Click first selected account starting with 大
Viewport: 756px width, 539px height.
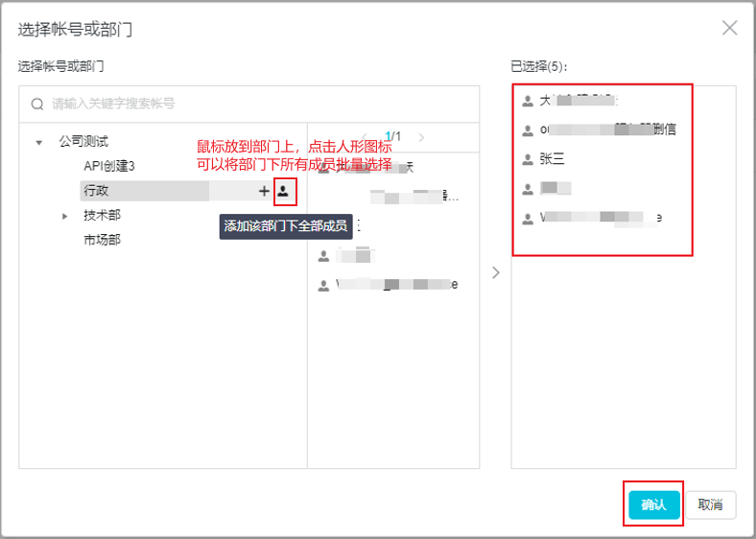click(570, 101)
